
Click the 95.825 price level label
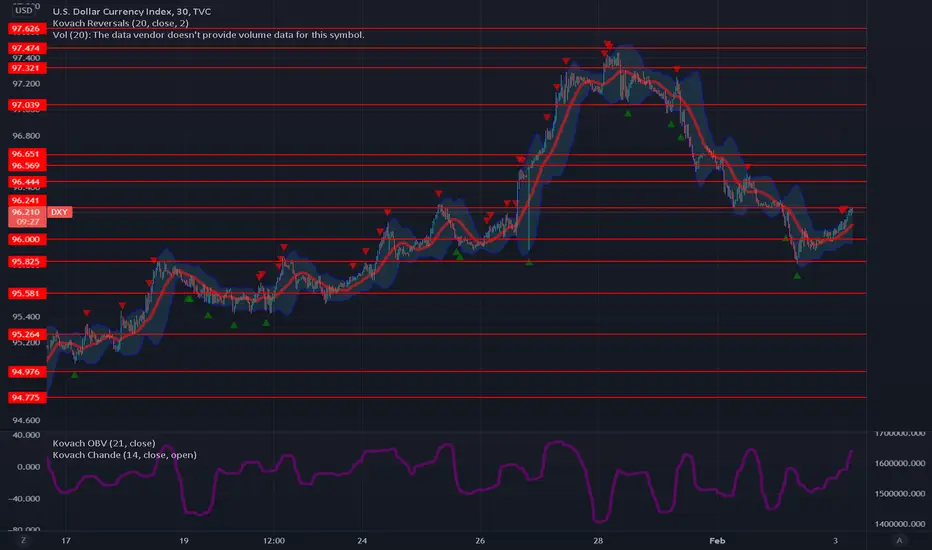(27, 262)
